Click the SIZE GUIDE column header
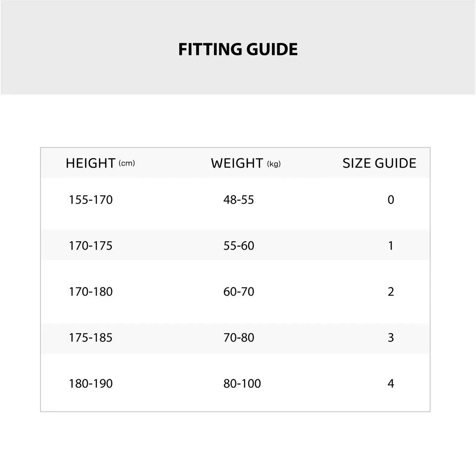Viewport: 476px width, 468px height. (379, 163)
